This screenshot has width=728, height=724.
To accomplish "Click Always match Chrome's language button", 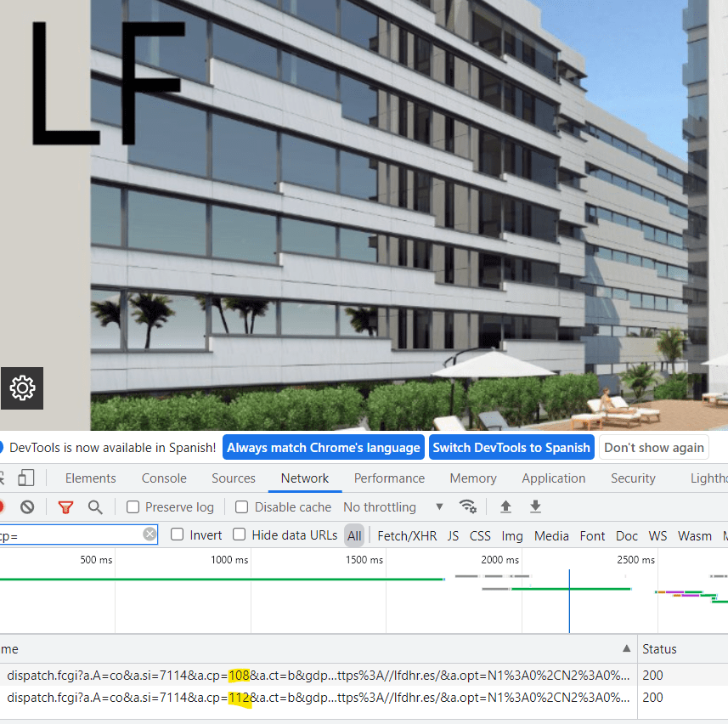I will click(x=323, y=447).
